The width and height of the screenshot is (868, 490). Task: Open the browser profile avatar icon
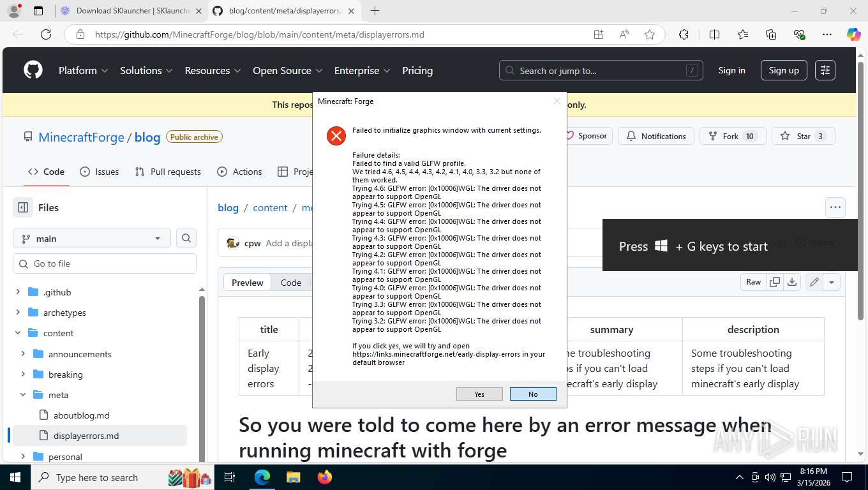13,11
